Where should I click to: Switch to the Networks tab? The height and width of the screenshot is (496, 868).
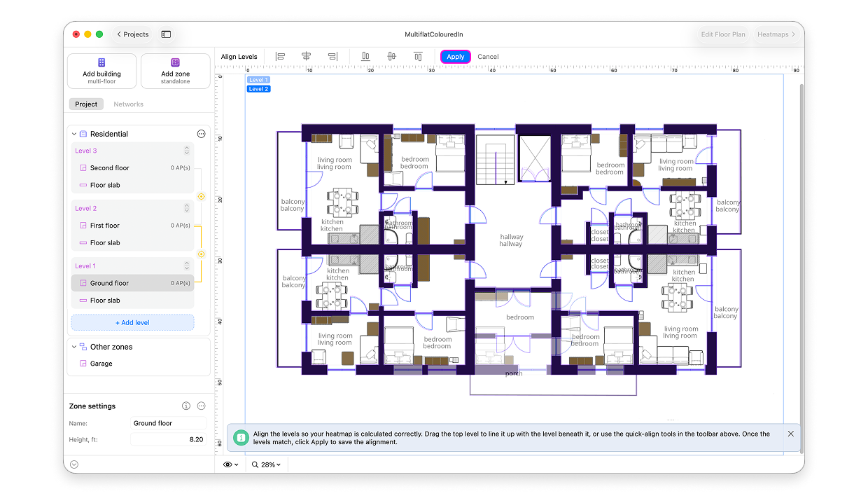point(129,104)
